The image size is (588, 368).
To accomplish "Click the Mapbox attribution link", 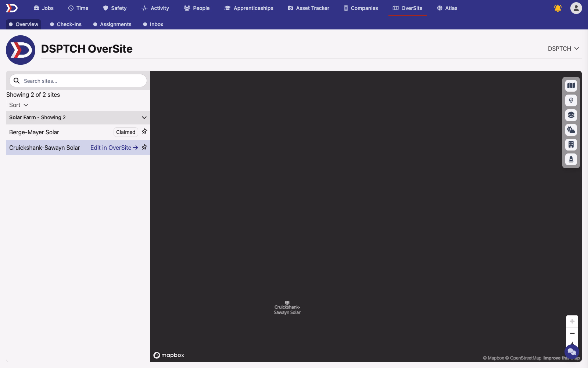I will [494, 358].
